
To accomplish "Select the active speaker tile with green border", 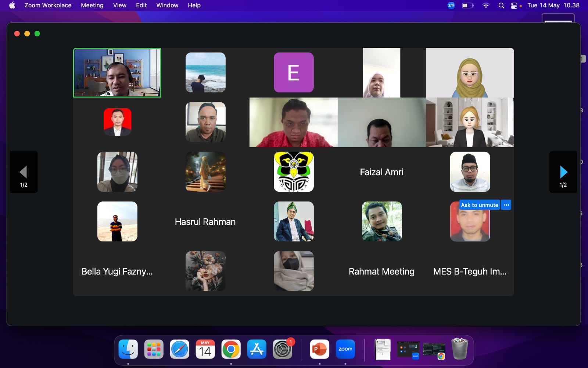I will coord(117,72).
